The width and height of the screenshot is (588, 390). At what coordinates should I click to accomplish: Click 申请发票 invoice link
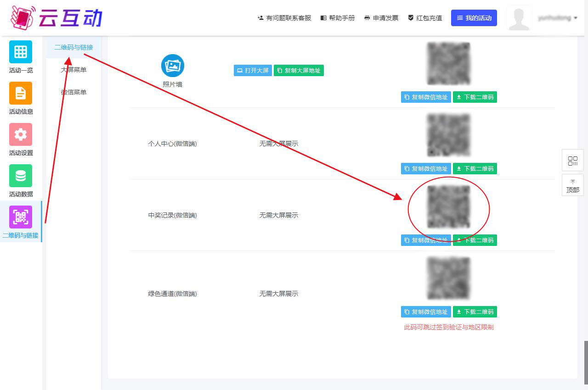tap(381, 18)
